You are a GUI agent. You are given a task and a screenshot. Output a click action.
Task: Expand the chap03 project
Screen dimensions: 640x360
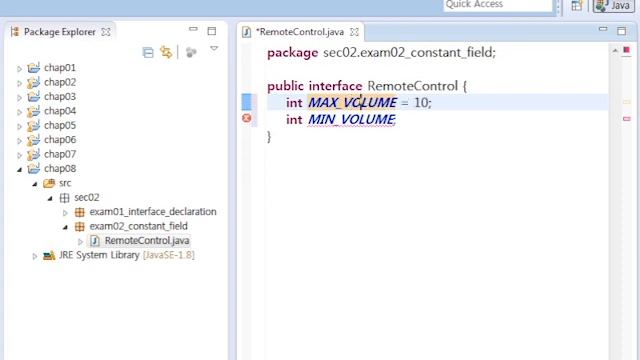(19, 97)
